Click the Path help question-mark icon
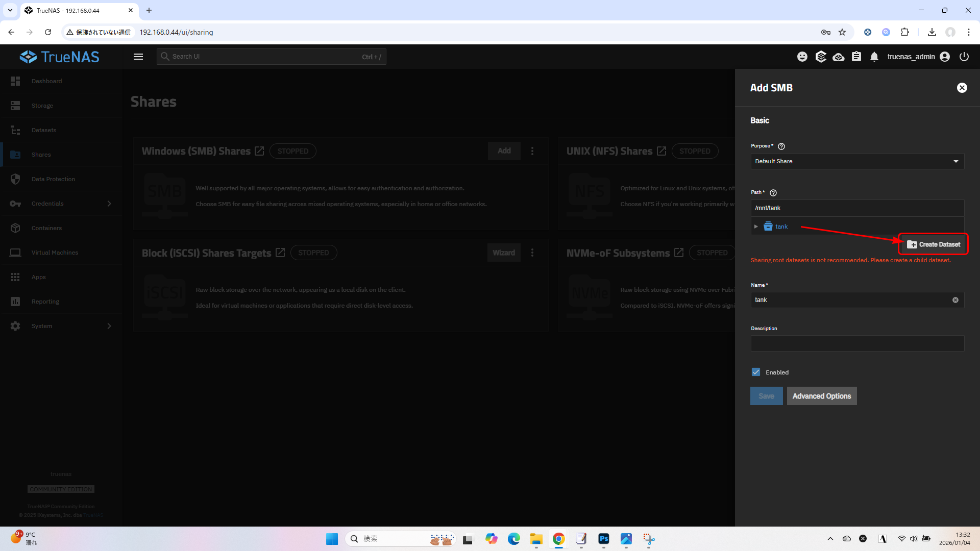Screen dimensions: 980x551 pos(773,193)
